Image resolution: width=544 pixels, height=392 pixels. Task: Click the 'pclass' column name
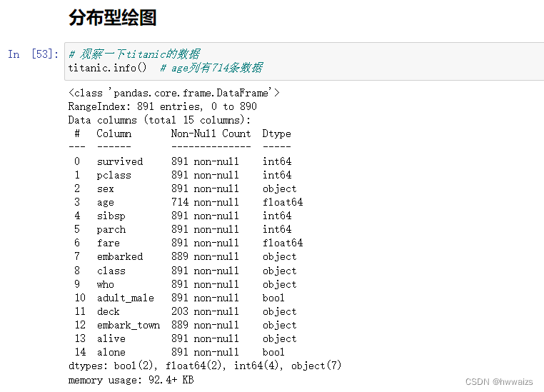pyautogui.click(x=114, y=175)
